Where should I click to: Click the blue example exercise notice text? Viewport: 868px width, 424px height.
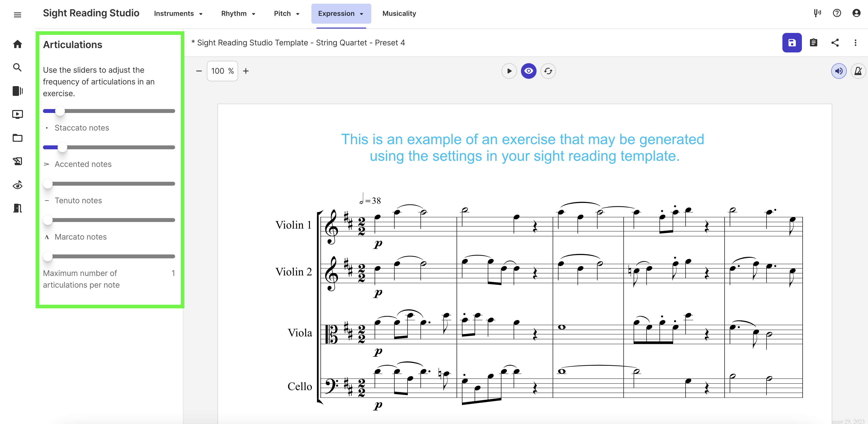point(523,148)
